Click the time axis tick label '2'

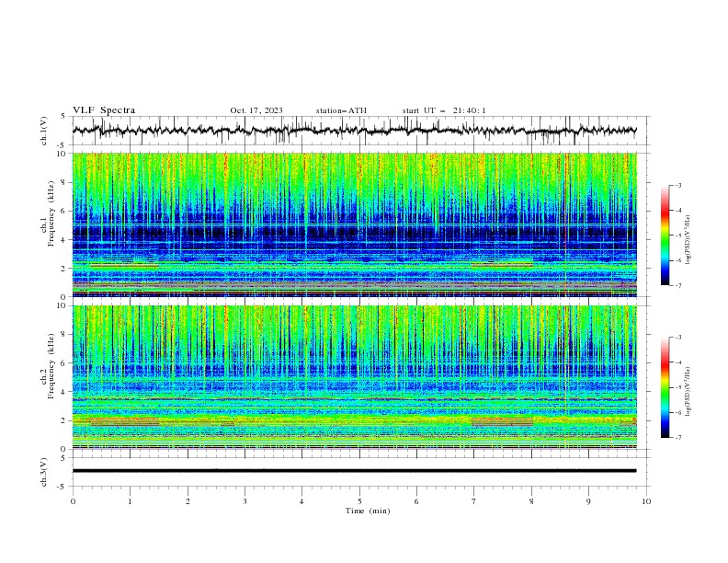click(188, 501)
